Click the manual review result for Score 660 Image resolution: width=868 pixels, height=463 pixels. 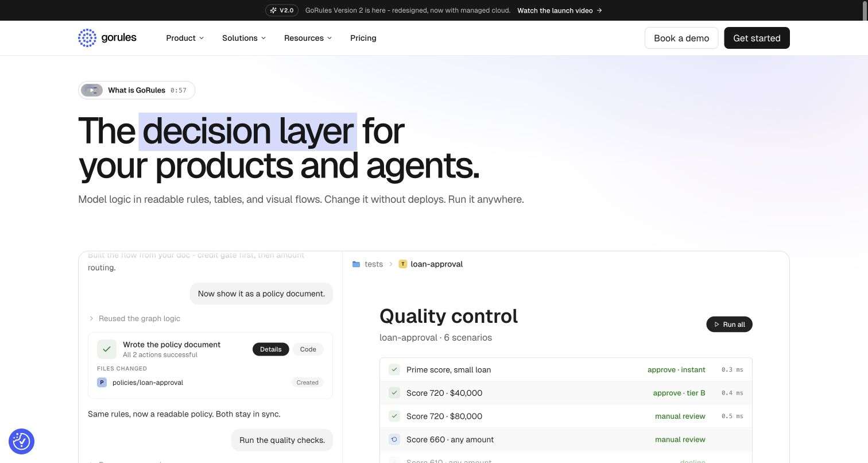pyautogui.click(x=680, y=439)
